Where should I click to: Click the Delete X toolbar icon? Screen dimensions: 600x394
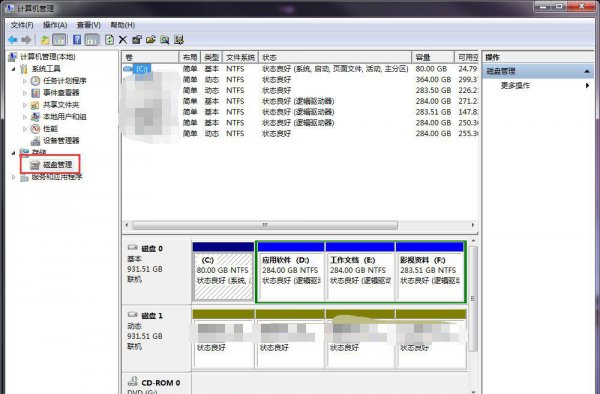(123, 40)
